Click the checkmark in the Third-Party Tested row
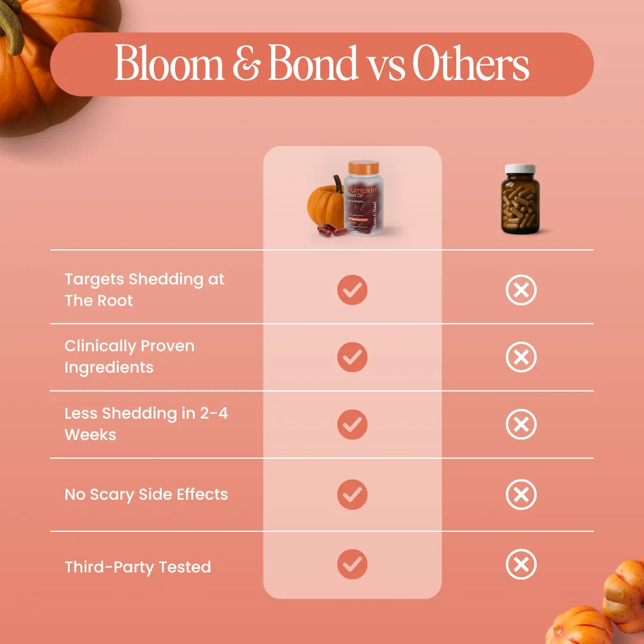The image size is (644, 644). 352,565
